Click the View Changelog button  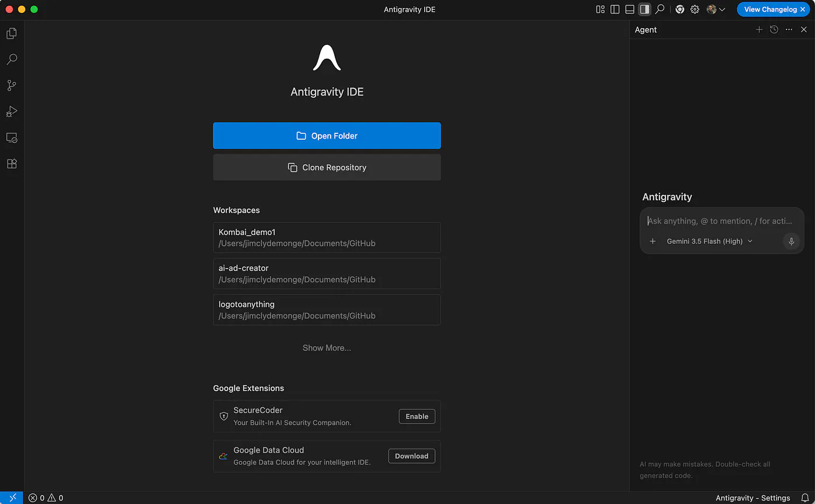770,9
